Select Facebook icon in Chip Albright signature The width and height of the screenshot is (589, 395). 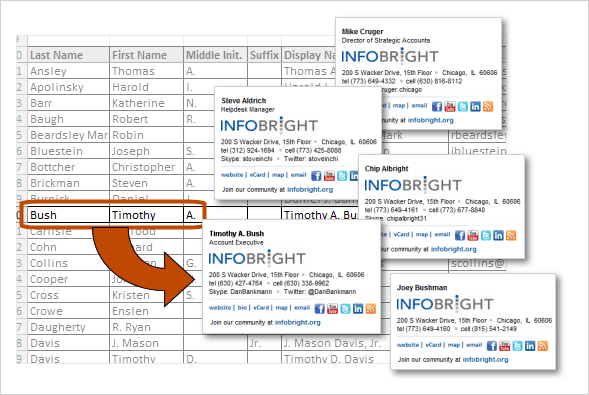(460, 235)
